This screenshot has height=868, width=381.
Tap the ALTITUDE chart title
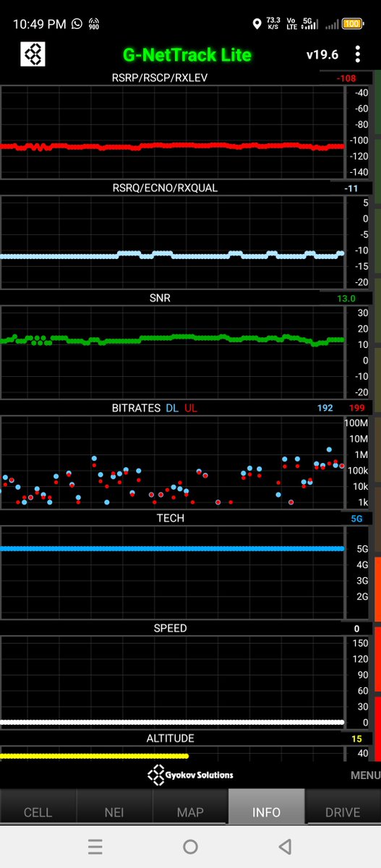(171, 738)
